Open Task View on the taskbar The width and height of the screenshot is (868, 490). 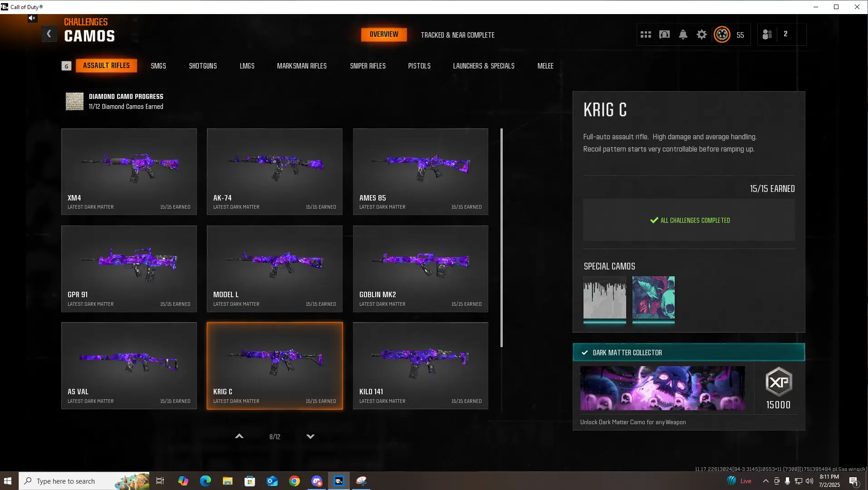pyautogui.click(x=160, y=481)
